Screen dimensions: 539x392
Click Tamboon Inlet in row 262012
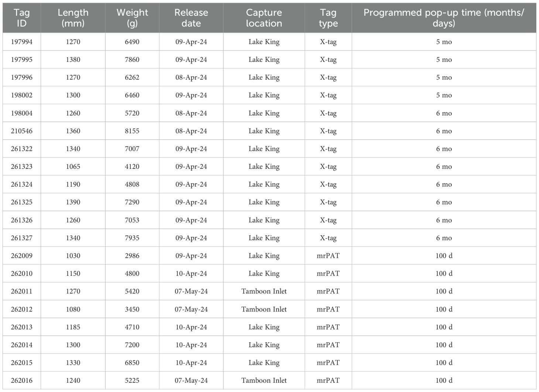[x=264, y=309]
